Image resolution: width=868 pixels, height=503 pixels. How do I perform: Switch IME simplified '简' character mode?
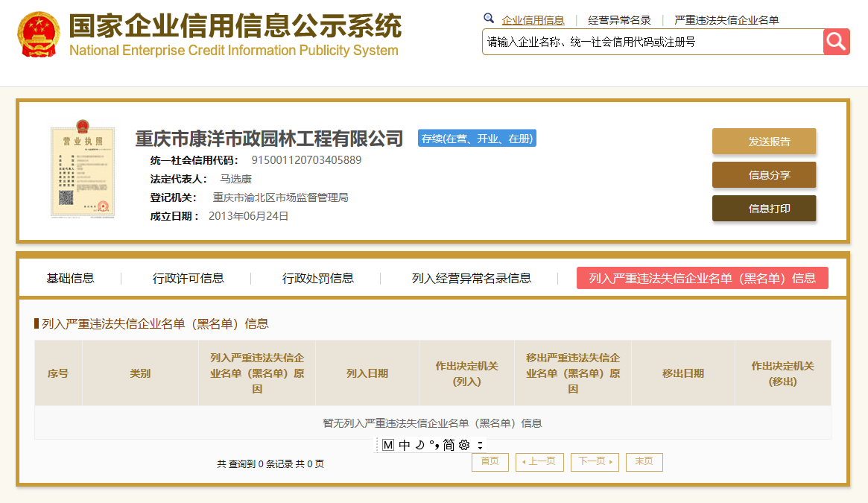449,445
